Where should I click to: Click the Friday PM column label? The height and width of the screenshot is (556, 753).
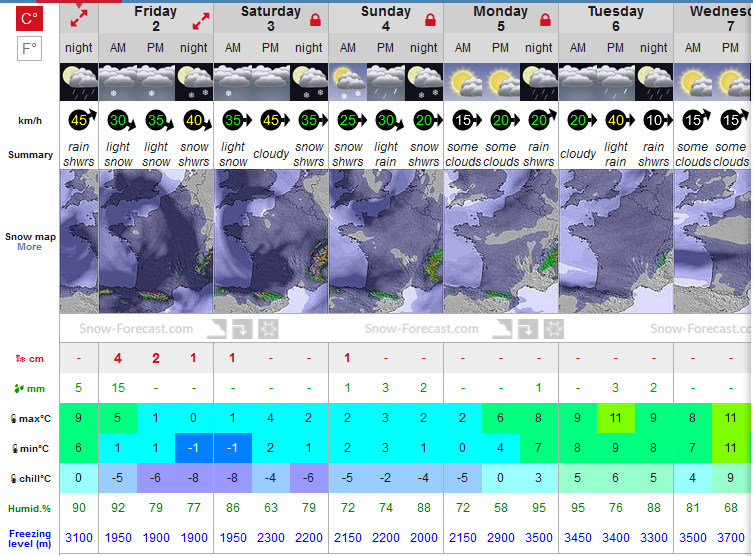(x=155, y=48)
